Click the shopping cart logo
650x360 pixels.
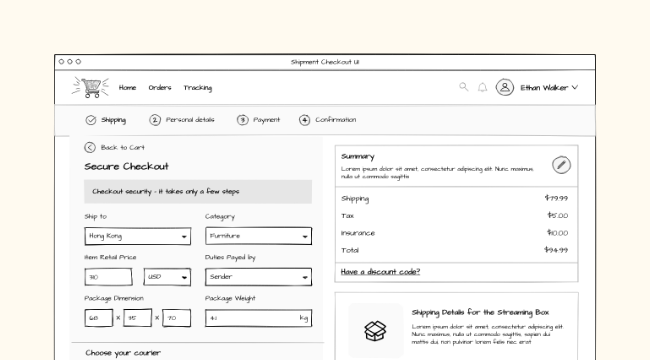tap(90, 88)
